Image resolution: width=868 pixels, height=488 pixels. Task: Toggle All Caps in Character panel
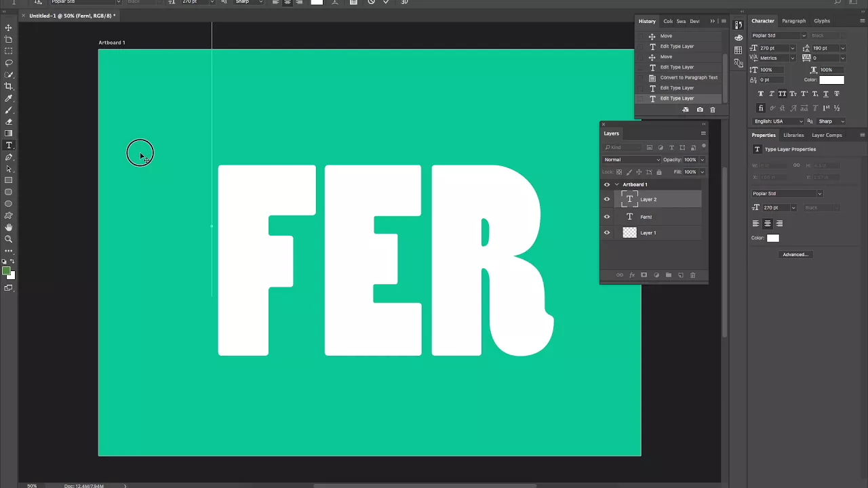[782, 94]
